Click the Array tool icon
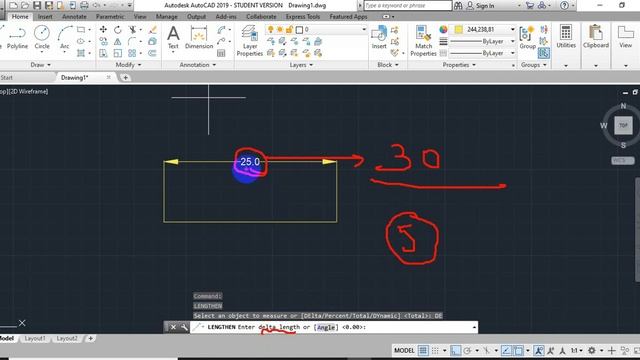The width and height of the screenshot is (640, 360). pyautogui.click(x=132, y=53)
